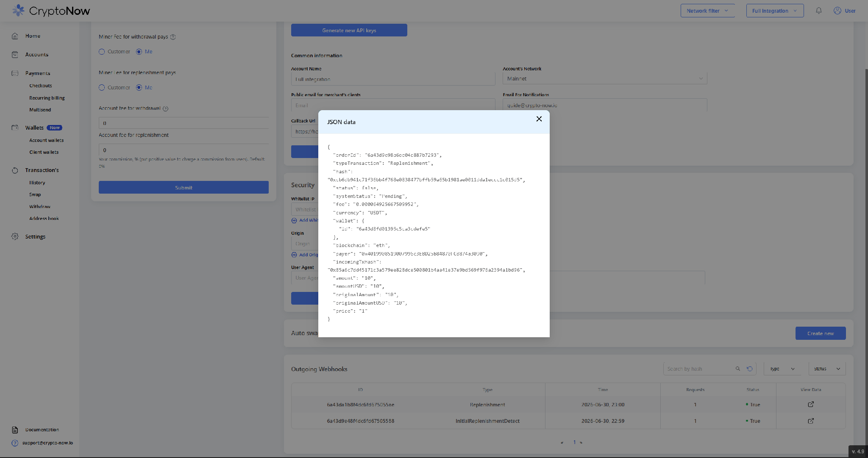Viewport: 868px width, 458px height.
Task: View data for InitialReplenishmentDetect webhook row
Action: 810,421
